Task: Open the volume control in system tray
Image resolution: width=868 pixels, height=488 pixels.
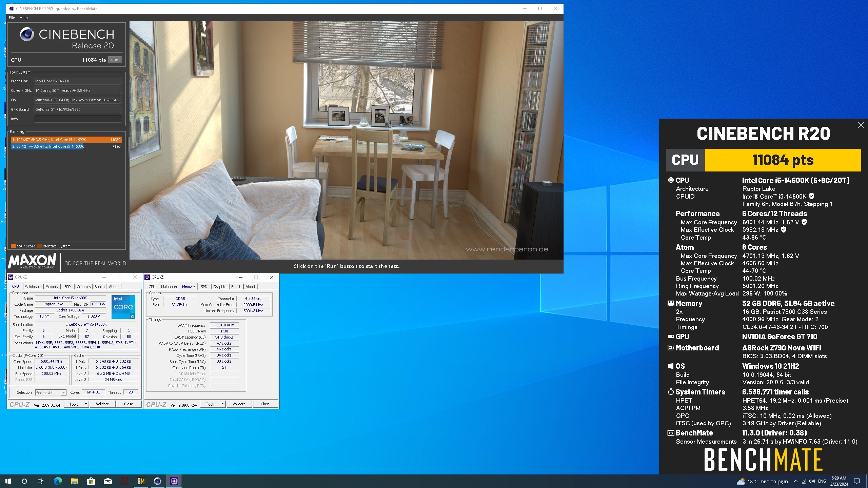Action: tap(812, 481)
